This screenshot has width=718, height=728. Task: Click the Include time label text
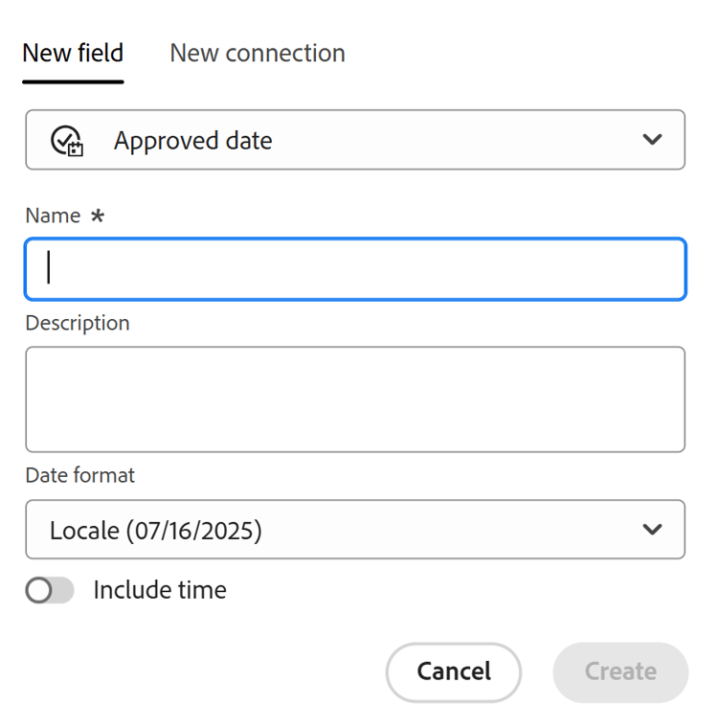click(x=160, y=590)
